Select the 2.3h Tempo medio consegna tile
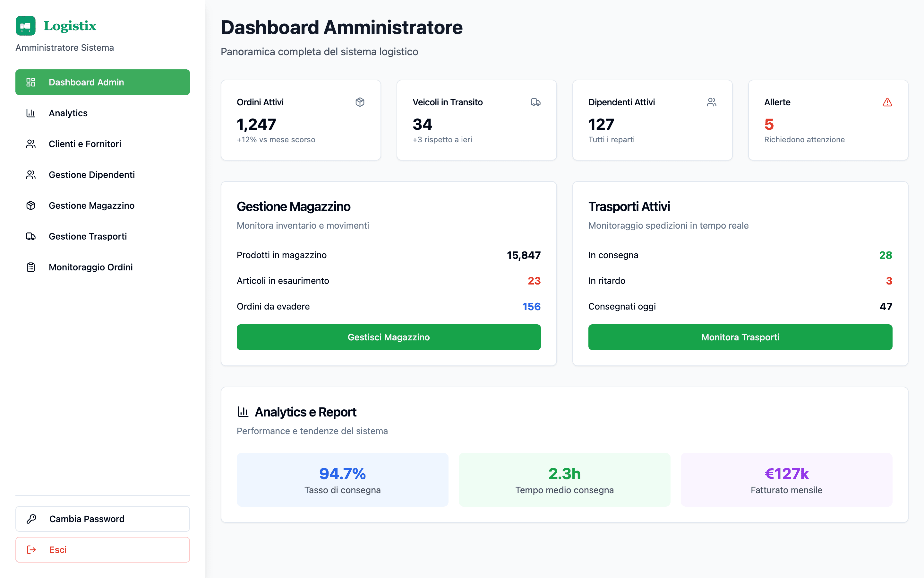Viewport: 924px width, 578px height. click(564, 480)
